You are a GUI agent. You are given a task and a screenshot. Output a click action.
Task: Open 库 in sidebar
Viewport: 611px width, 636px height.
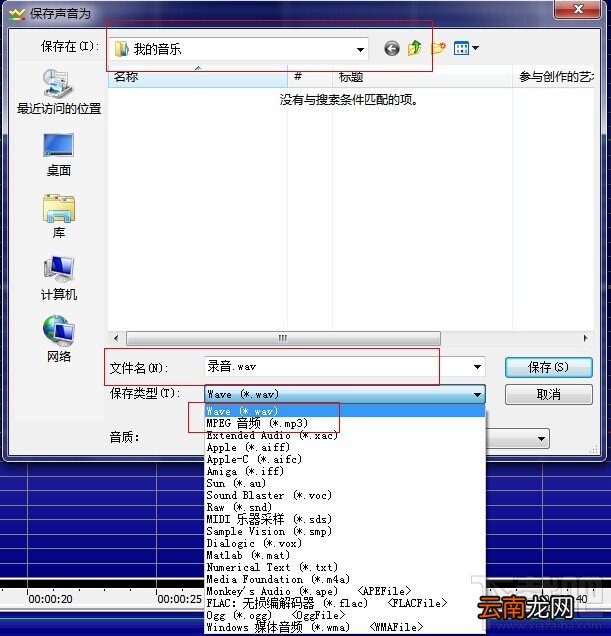point(59,216)
